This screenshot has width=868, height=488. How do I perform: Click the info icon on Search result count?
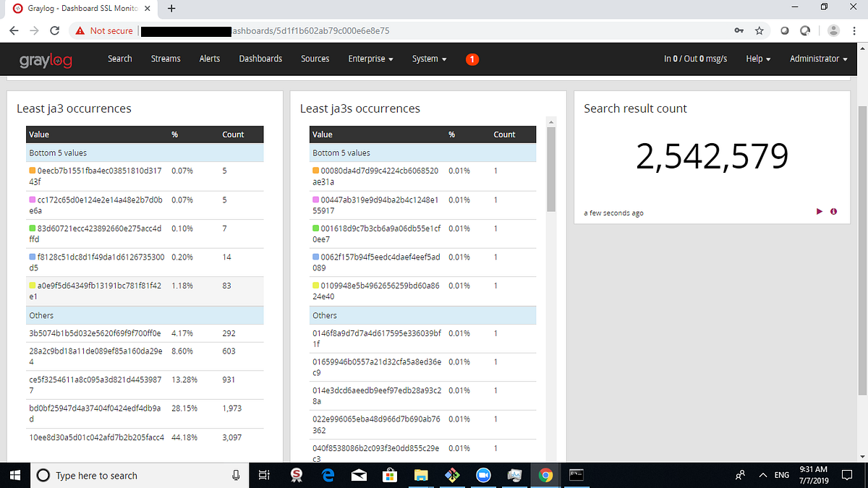click(834, 211)
